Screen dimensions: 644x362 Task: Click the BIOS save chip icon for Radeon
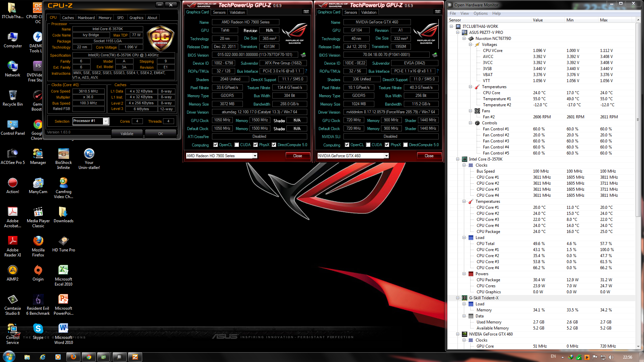pos(303,55)
